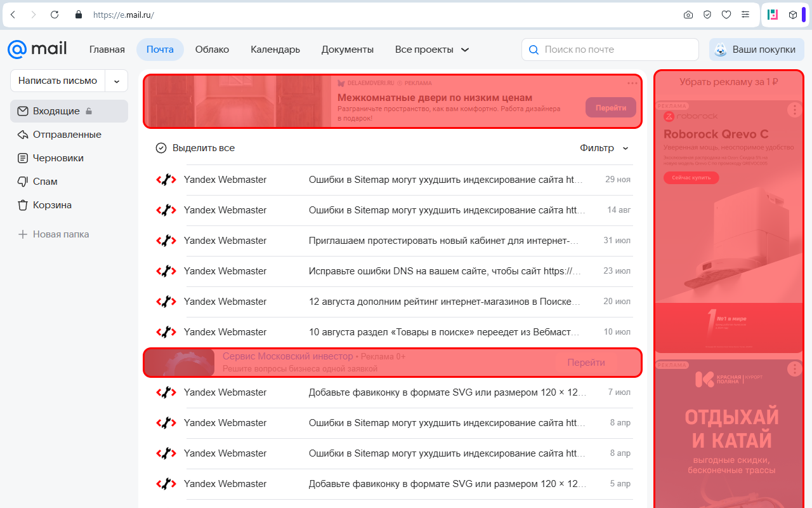
Task: Go to the Главная tab
Action: coord(107,50)
